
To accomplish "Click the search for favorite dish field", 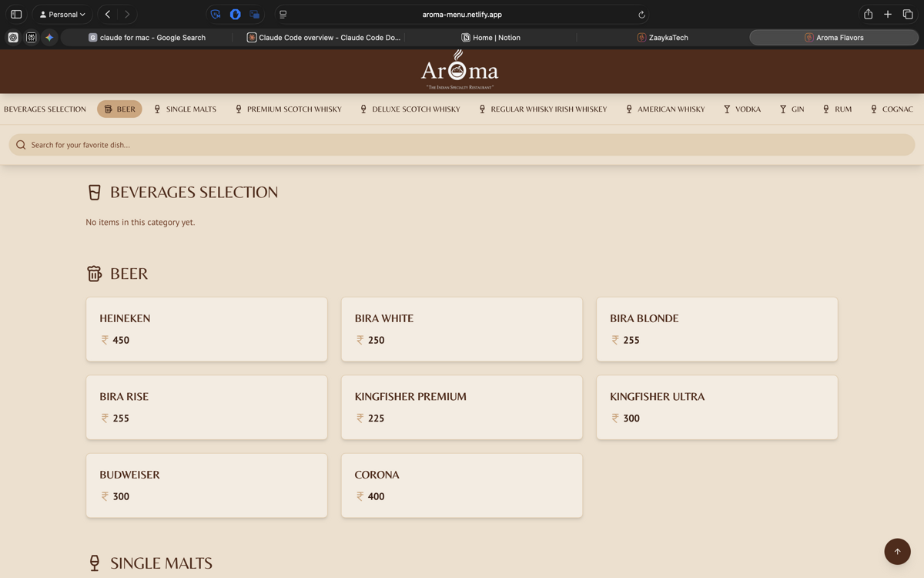I will 462,145.
